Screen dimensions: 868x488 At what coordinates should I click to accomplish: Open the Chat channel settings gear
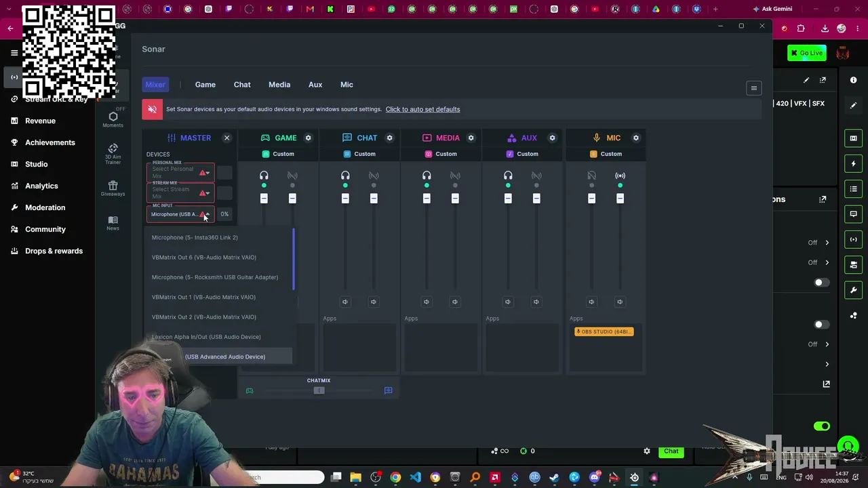point(389,138)
